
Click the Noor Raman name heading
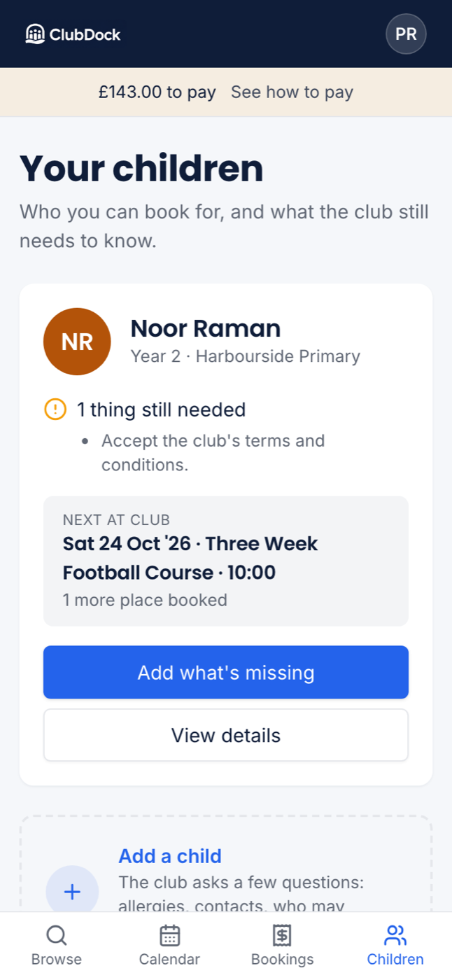tap(206, 328)
